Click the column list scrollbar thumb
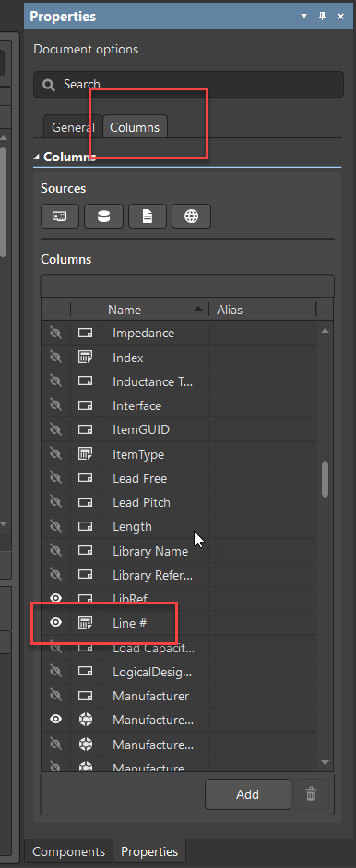The width and height of the screenshot is (356, 868). click(x=325, y=479)
